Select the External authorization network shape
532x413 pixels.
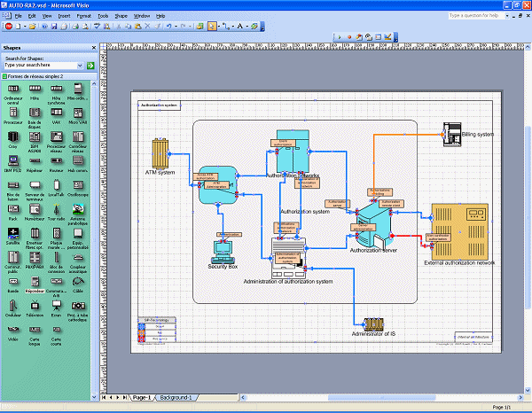[x=459, y=231]
